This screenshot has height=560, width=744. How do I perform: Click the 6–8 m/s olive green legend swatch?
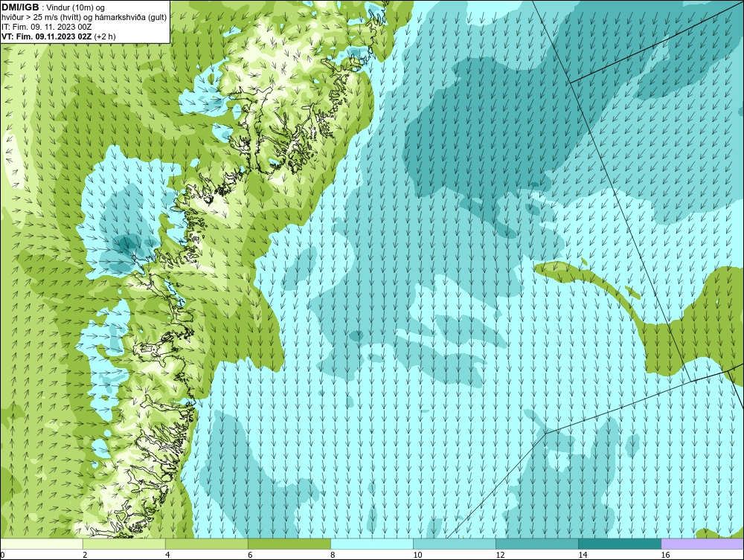point(289,544)
